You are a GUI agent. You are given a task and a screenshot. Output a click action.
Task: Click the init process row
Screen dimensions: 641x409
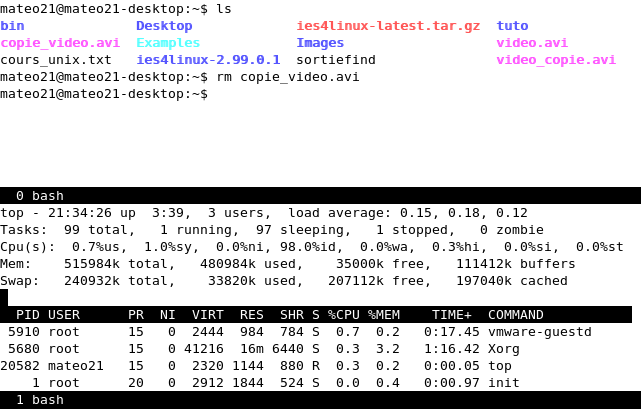(300, 383)
